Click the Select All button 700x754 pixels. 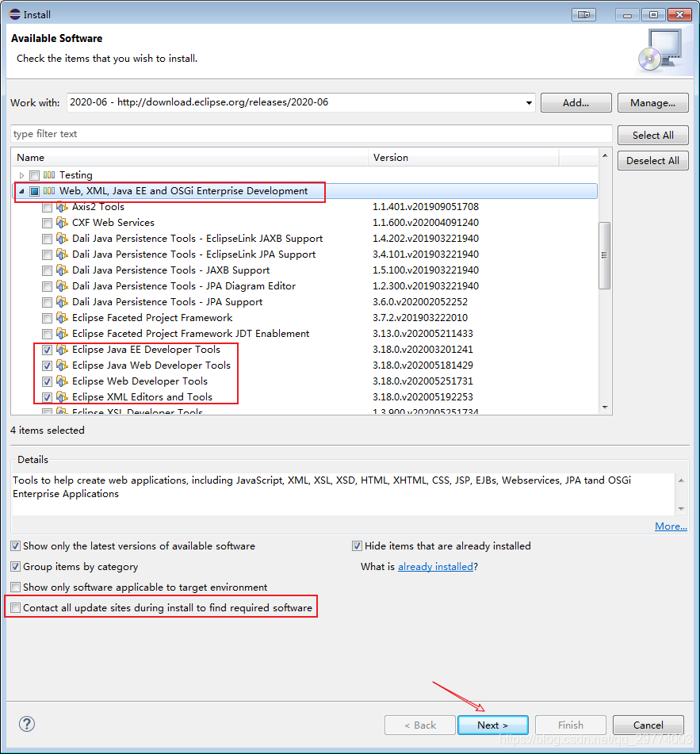pos(653,135)
